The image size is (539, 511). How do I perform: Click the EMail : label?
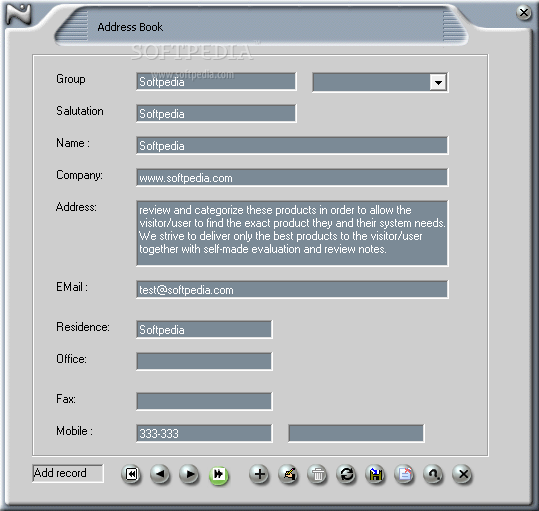coord(72,287)
